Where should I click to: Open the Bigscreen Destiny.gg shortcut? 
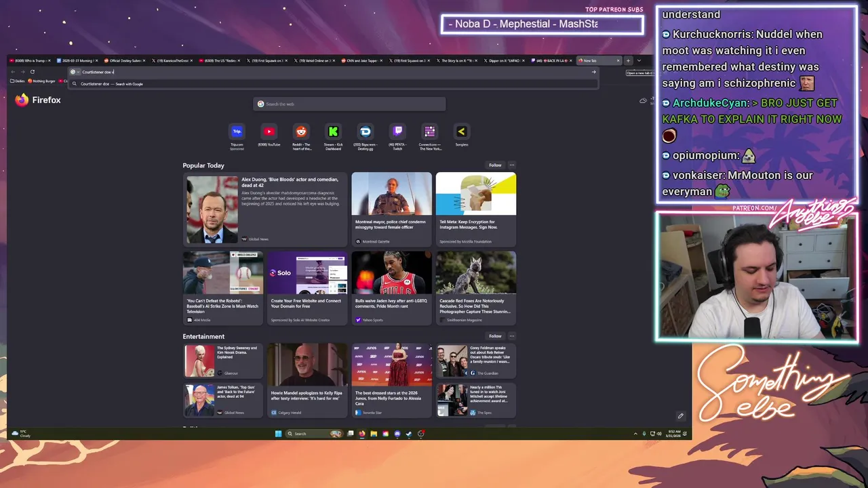point(366,136)
